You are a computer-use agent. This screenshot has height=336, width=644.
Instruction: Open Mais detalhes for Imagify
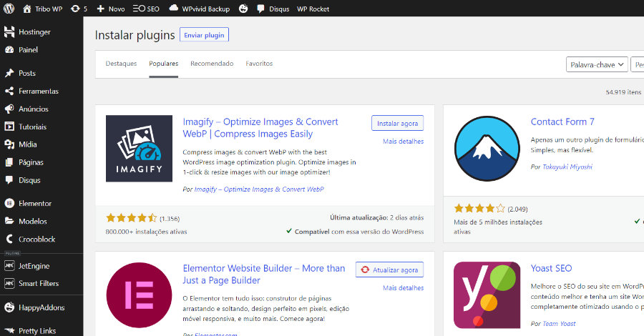coord(404,141)
